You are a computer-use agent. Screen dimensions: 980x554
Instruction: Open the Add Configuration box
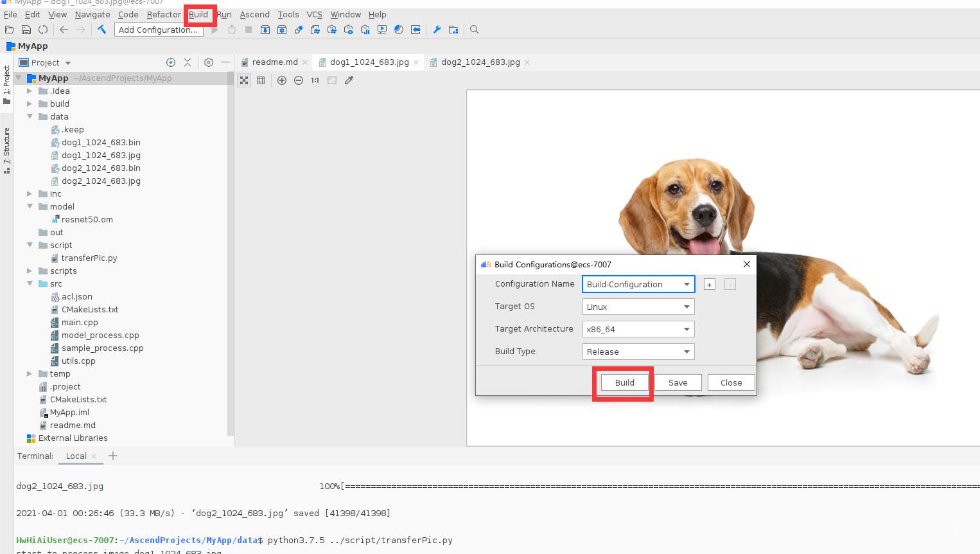point(159,30)
